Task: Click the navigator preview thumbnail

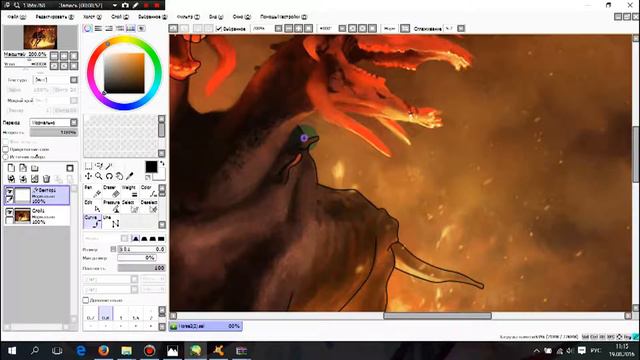Action: pos(40,37)
